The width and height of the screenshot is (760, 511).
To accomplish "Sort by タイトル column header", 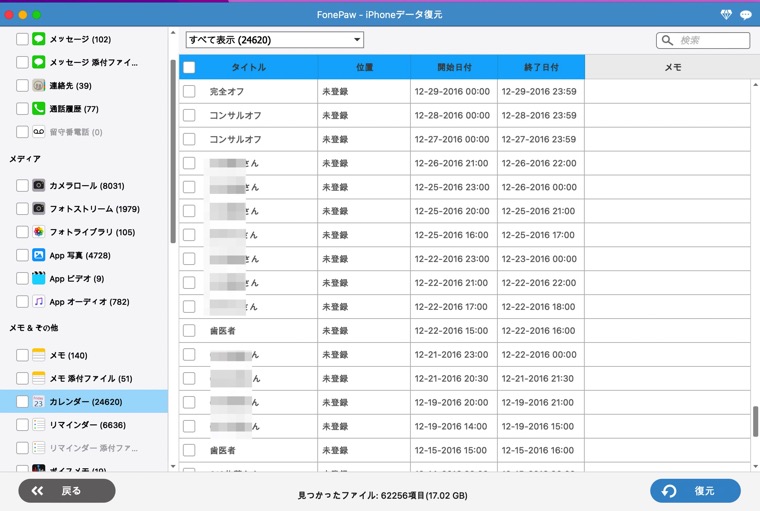I will [249, 67].
